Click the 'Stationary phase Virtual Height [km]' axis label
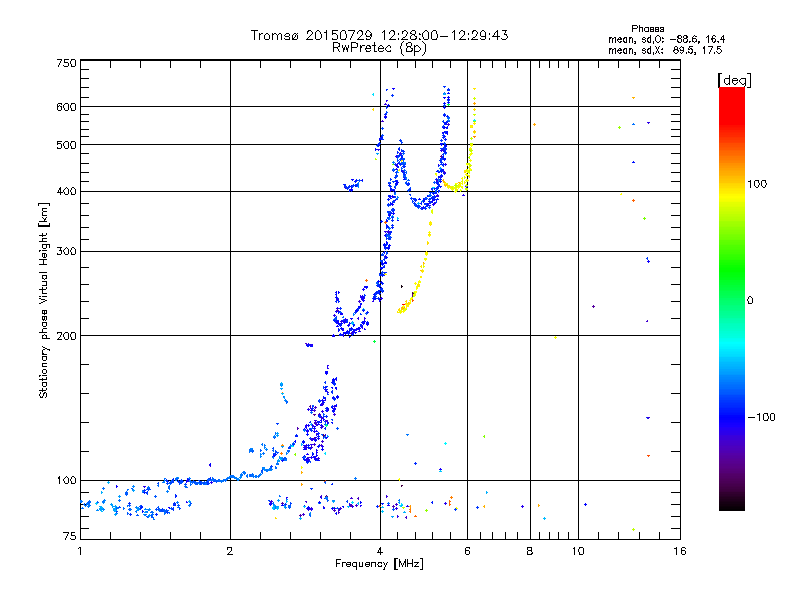800x600 pixels. [43, 301]
